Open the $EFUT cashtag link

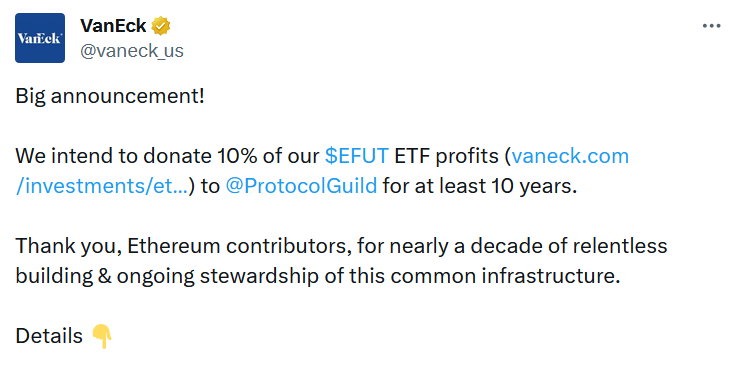[x=357, y=156]
